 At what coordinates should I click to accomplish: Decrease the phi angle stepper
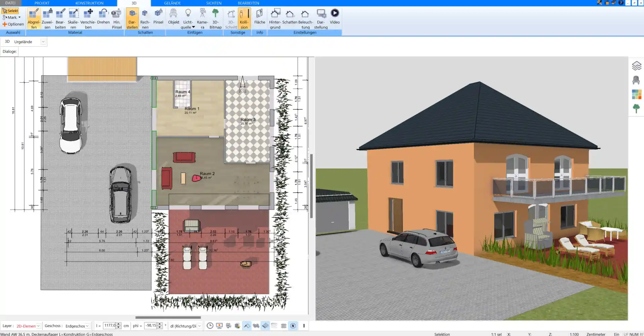click(x=160, y=327)
